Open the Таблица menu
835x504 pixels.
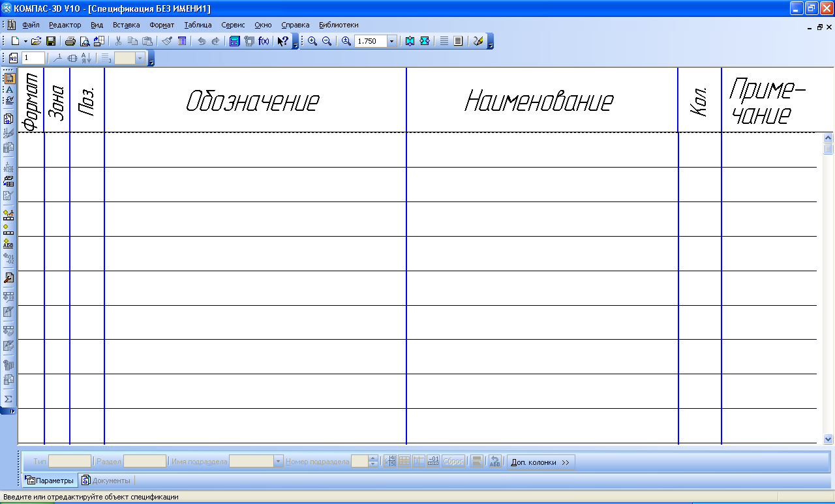point(198,25)
